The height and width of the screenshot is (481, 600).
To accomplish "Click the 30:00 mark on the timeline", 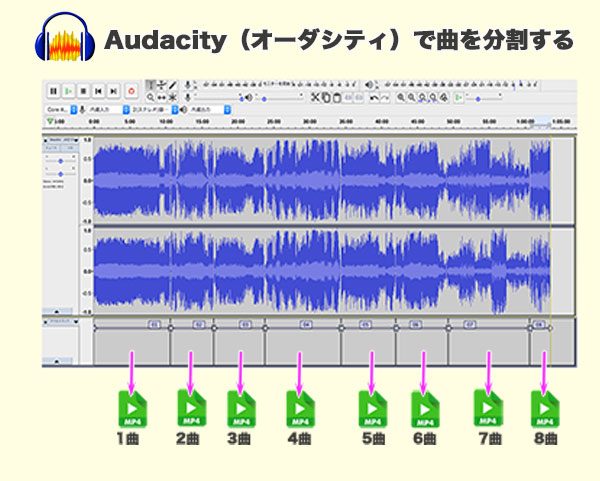I will point(310,122).
